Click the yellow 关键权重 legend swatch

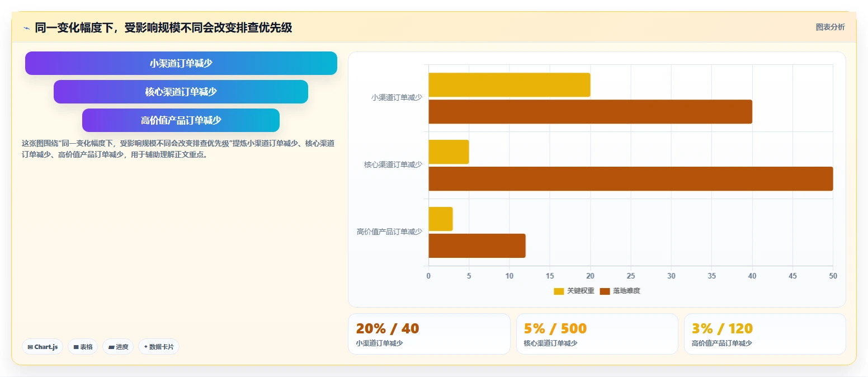tap(559, 291)
